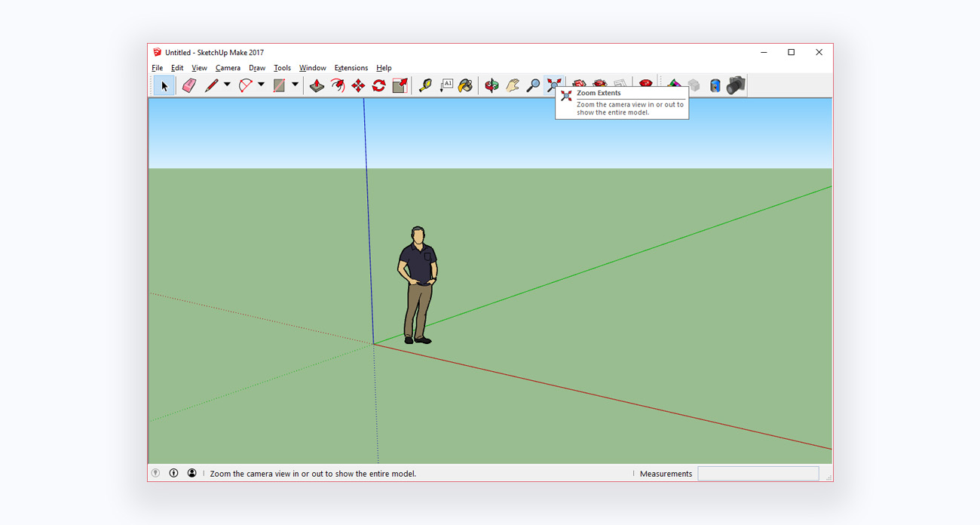Image resolution: width=980 pixels, height=525 pixels.
Task: Select the Paint Bucket tool
Action: click(466, 85)
